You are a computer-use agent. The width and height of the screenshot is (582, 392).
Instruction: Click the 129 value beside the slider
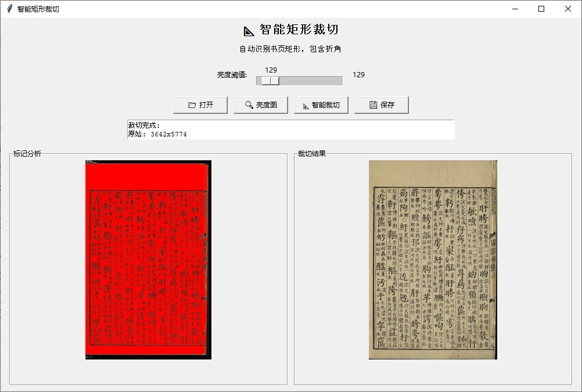click(358, 75)
